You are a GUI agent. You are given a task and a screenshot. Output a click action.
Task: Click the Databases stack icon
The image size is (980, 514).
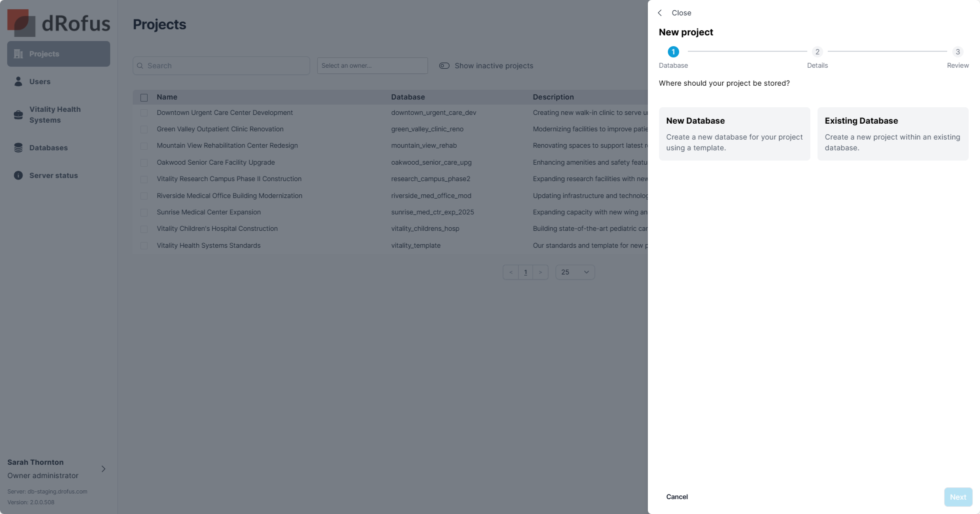18,148
